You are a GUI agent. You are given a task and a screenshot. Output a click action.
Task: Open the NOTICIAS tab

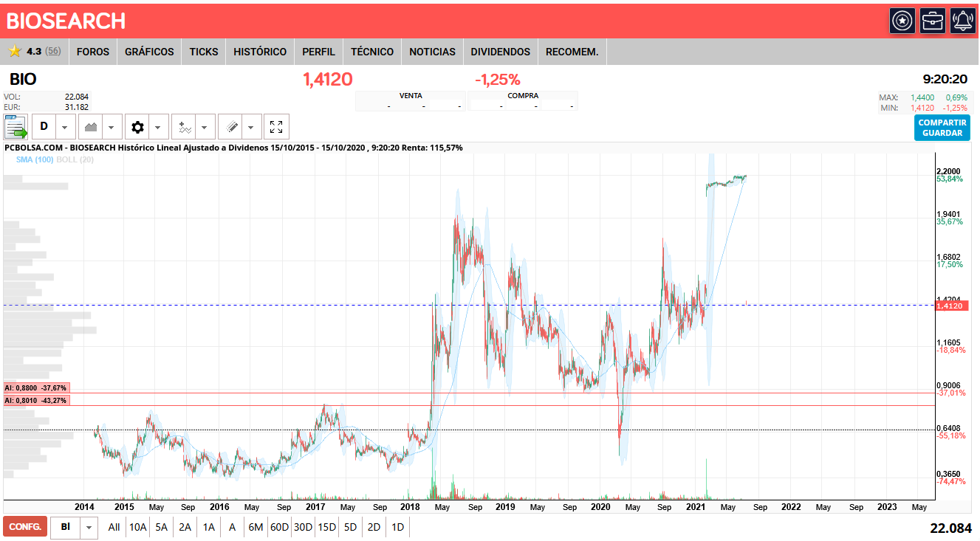[x=432, y=52]
